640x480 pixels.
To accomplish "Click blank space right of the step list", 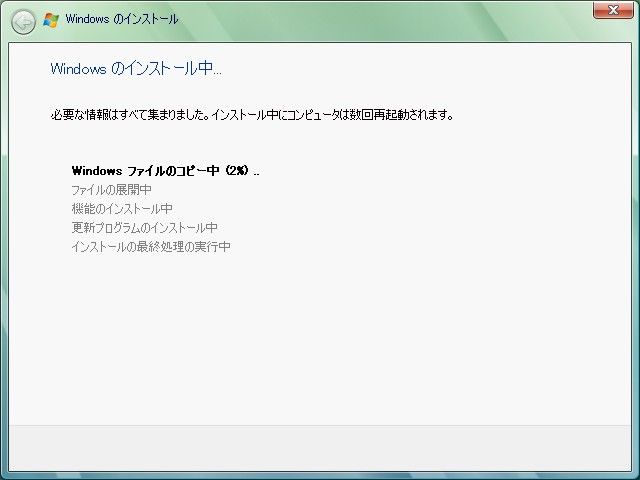I will [450, 210].
